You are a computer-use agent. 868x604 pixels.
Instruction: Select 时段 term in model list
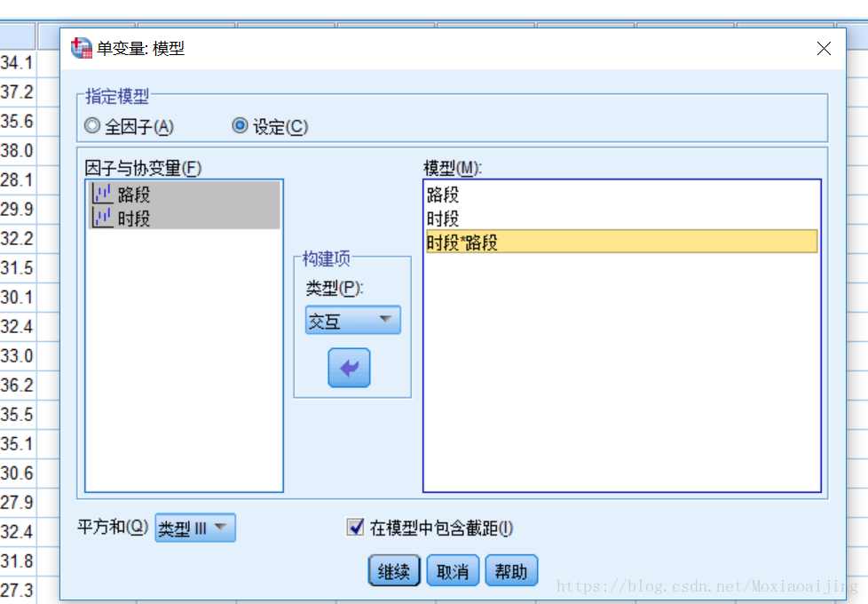tap(621, 219)
